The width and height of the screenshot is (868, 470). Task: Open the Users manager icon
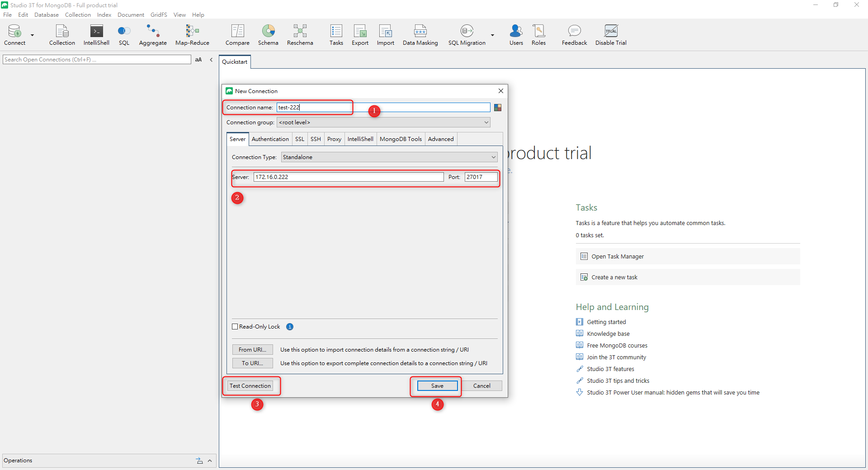[x=516, y=35]
